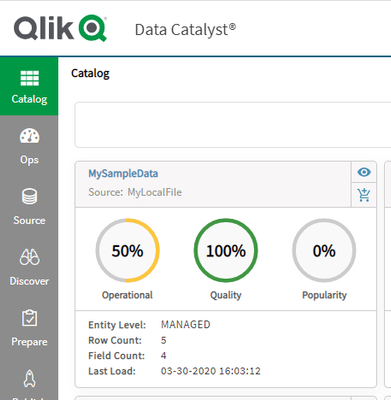Go to the Source database icon

click(29, 196)
